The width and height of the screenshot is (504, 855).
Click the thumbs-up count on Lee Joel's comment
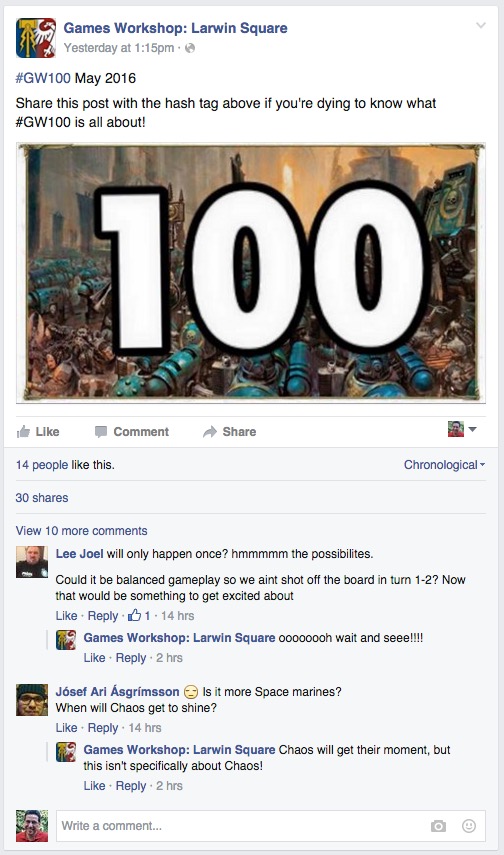tap(139, 616)
